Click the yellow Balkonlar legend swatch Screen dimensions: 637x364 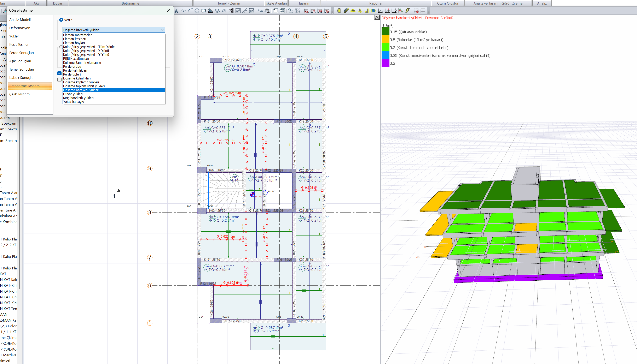[385, 40]
